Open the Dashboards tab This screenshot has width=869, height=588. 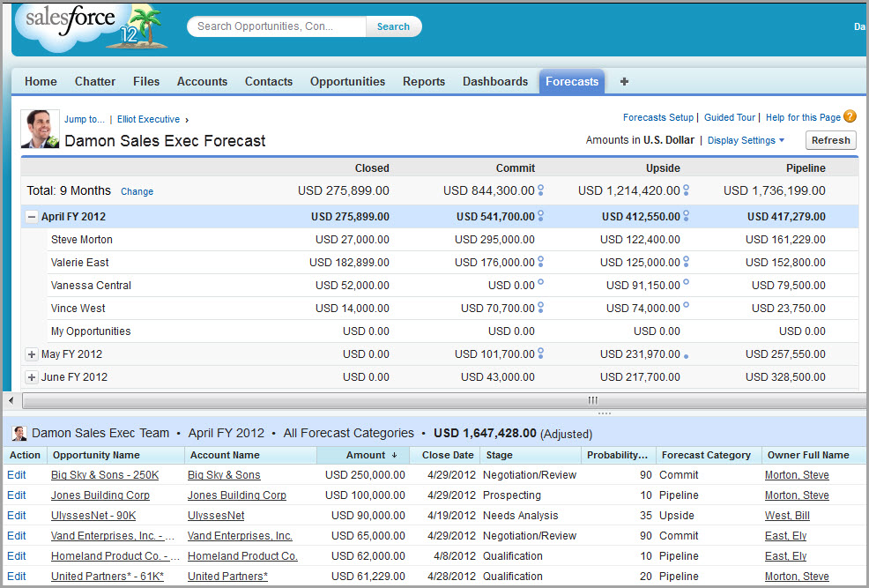pos(495,81)
